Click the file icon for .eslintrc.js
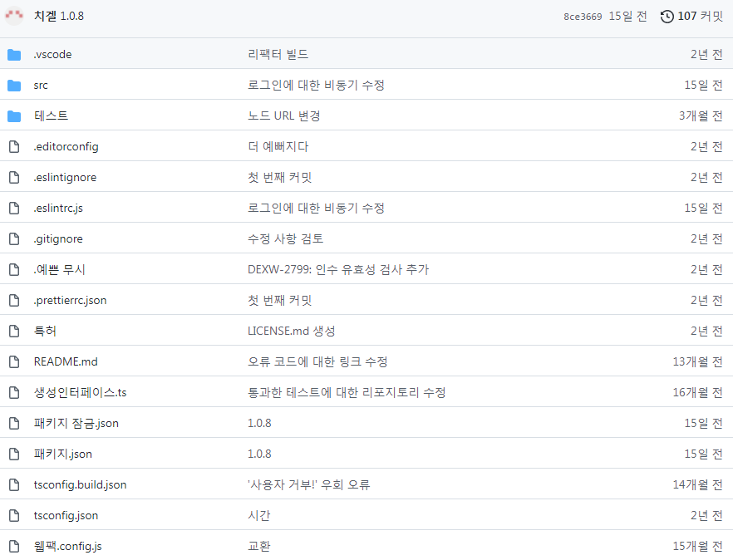The image size is (733, 560). (x=14, y=209)
